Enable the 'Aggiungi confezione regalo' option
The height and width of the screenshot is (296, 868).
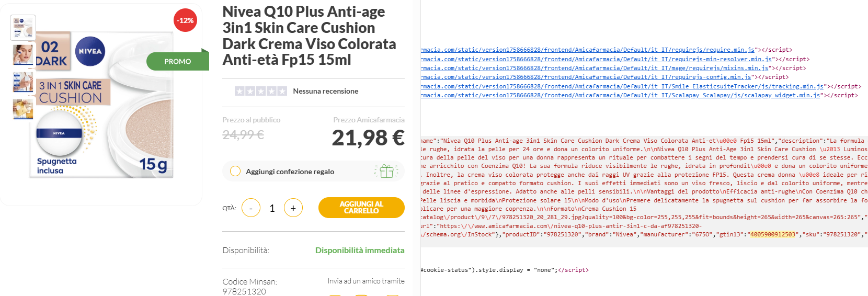tap(235, 171)
